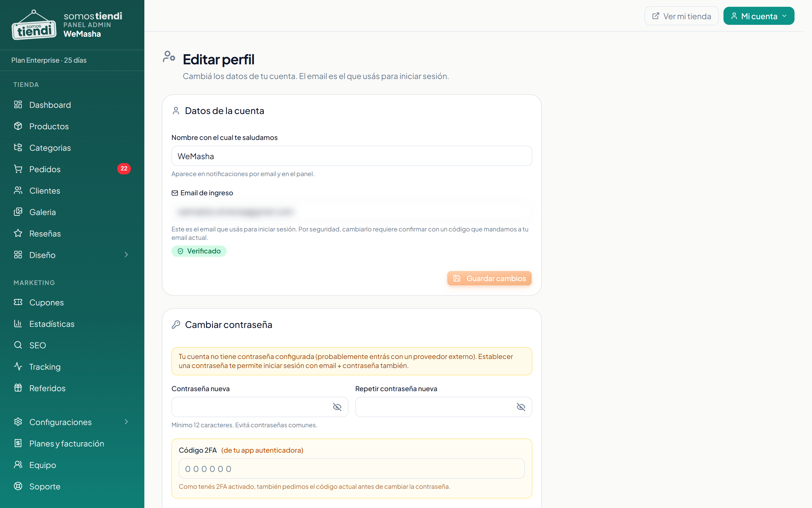Click the Pedidos cart icon
The height and width of the screenshot is (508, 812).
18,169
